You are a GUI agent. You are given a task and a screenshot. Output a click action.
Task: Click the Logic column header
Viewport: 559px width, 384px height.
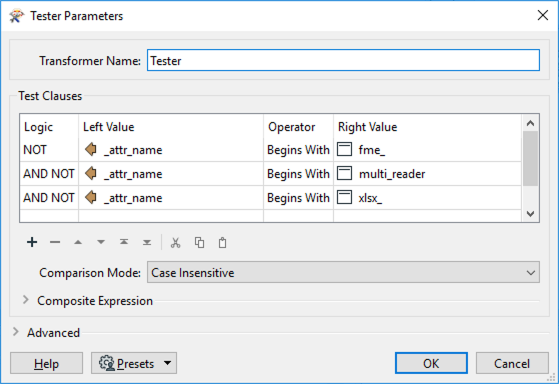(49, 127)
